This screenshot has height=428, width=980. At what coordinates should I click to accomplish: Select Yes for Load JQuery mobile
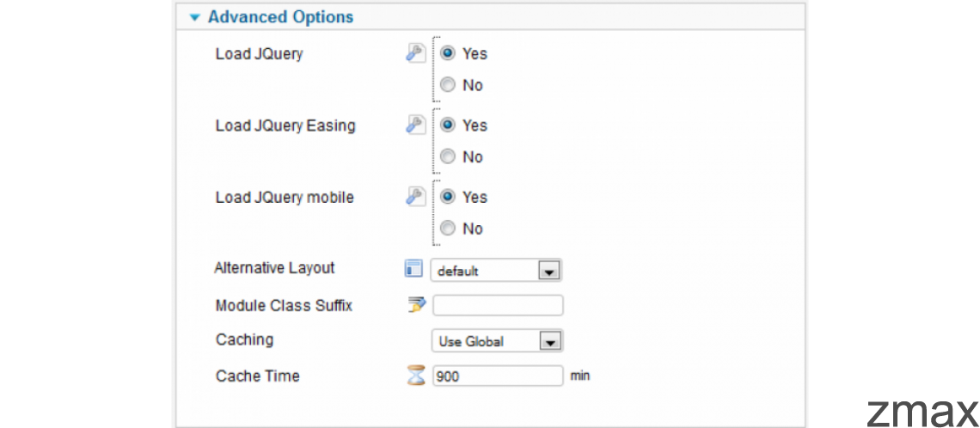tap(448, 197)
